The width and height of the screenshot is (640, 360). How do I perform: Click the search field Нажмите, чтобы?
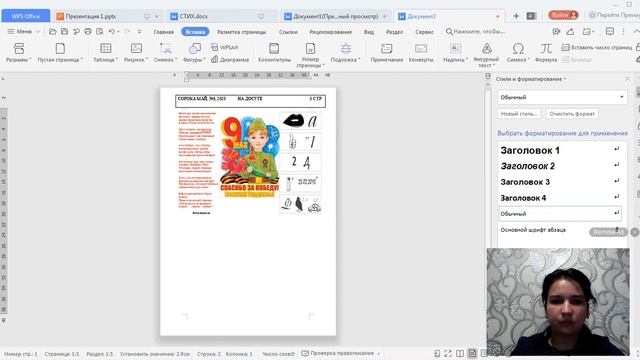pyautogui.click(x=476, y=31)
